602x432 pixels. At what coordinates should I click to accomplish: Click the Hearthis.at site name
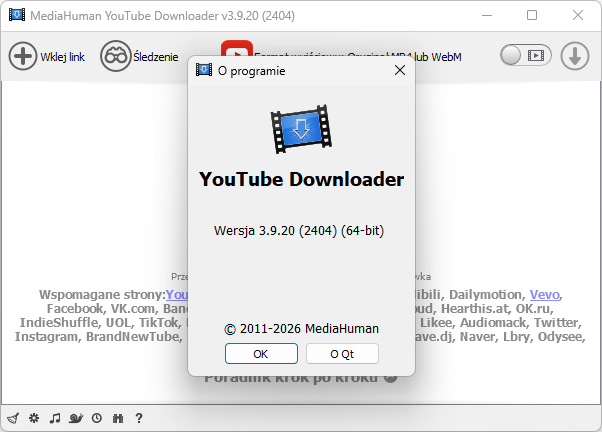pyautogui.click(x=476, y=308)
